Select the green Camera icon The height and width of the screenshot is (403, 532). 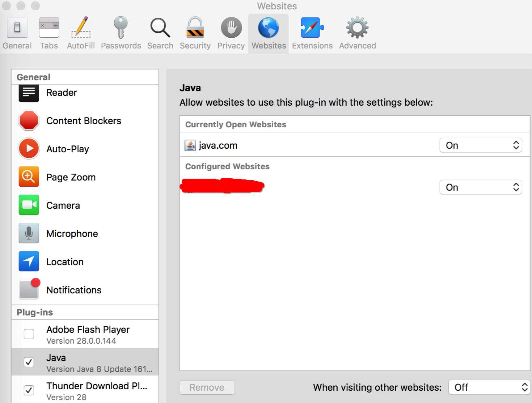click(x=29, y=205)
